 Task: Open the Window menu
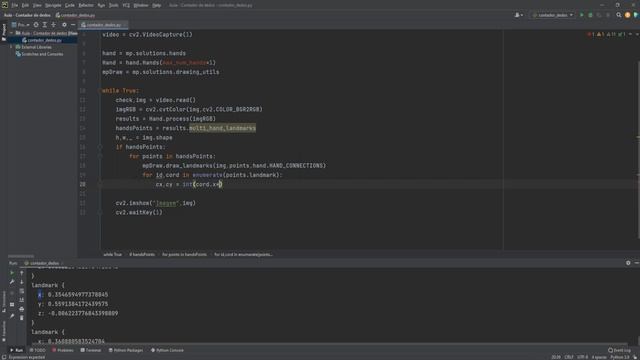coord(141,5)
